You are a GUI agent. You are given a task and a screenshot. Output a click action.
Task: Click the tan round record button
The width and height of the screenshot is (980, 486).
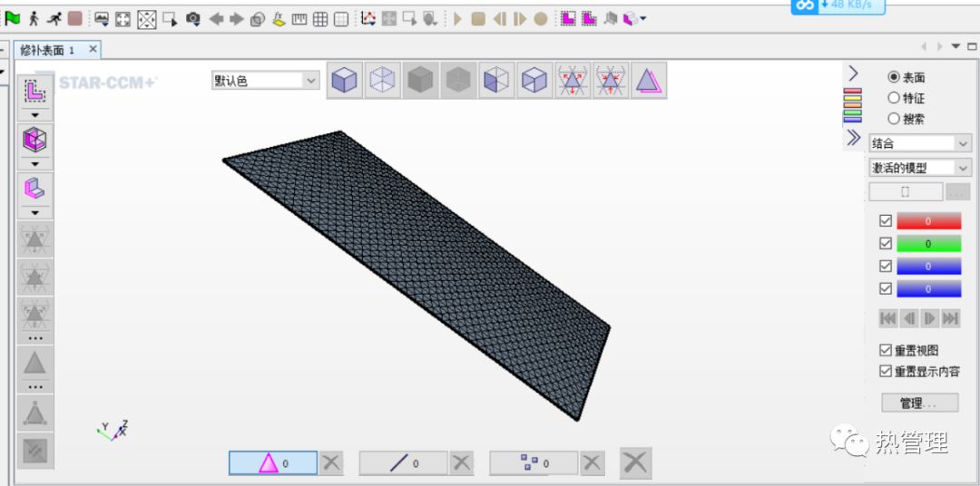point(541,19)
